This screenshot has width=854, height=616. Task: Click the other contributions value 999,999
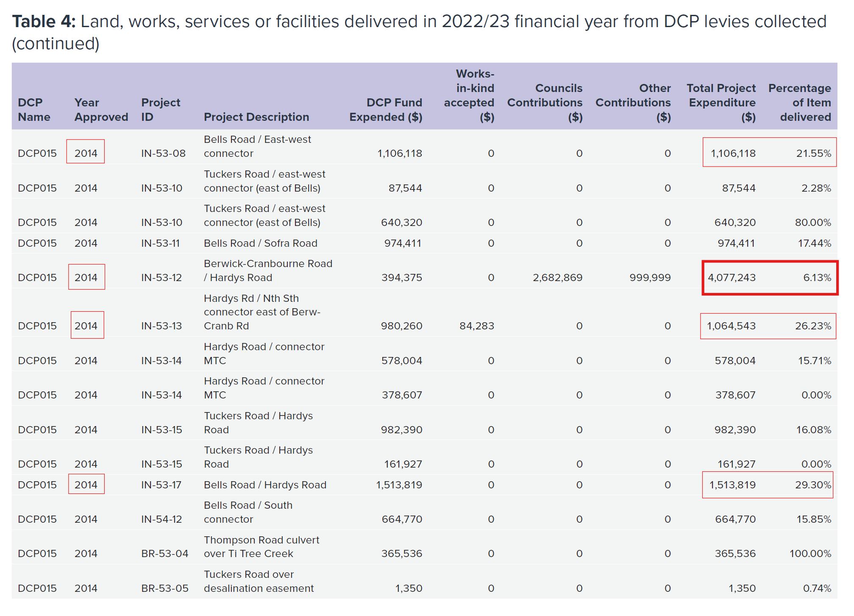(650, 278)
